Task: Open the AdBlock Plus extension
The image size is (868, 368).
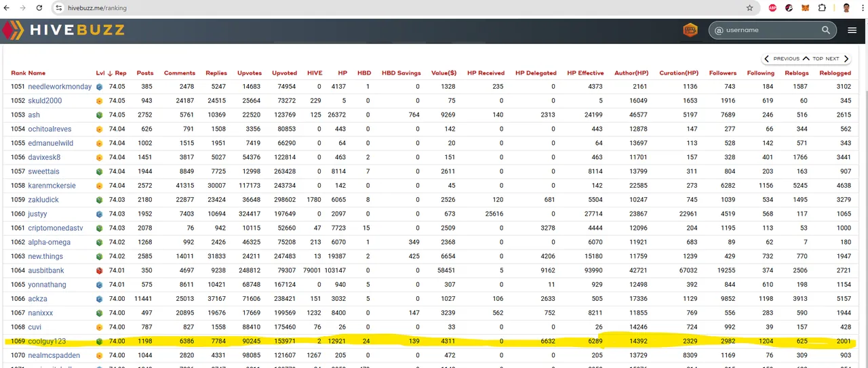Action: point(772,8)
